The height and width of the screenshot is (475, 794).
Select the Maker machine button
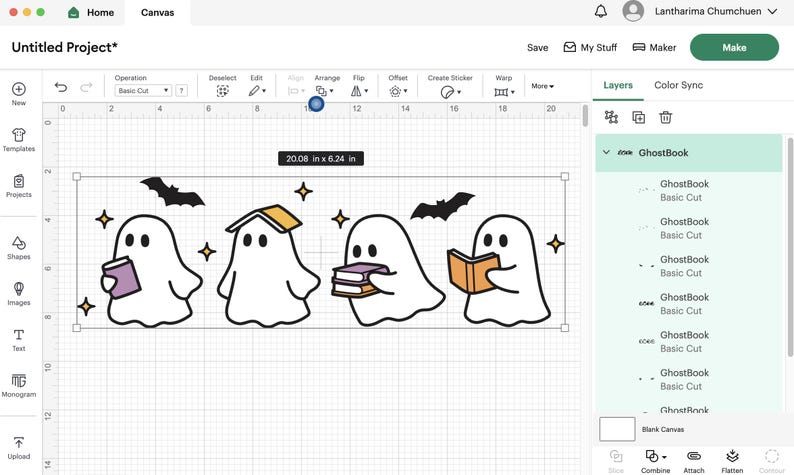[654, 47]
